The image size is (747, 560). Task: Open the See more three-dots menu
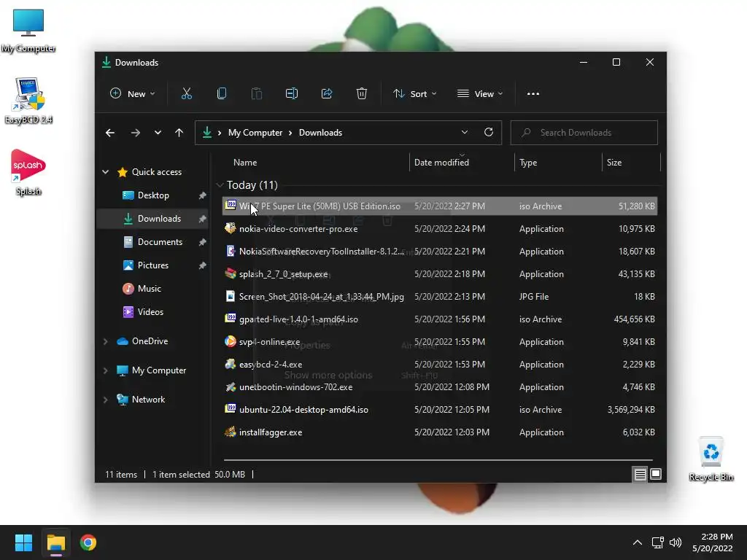pyautogui.click(x=533, y=94)
